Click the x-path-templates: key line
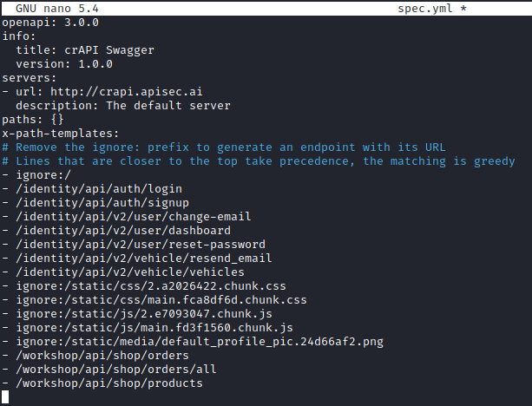532x406 pixels. coord(60,133)
